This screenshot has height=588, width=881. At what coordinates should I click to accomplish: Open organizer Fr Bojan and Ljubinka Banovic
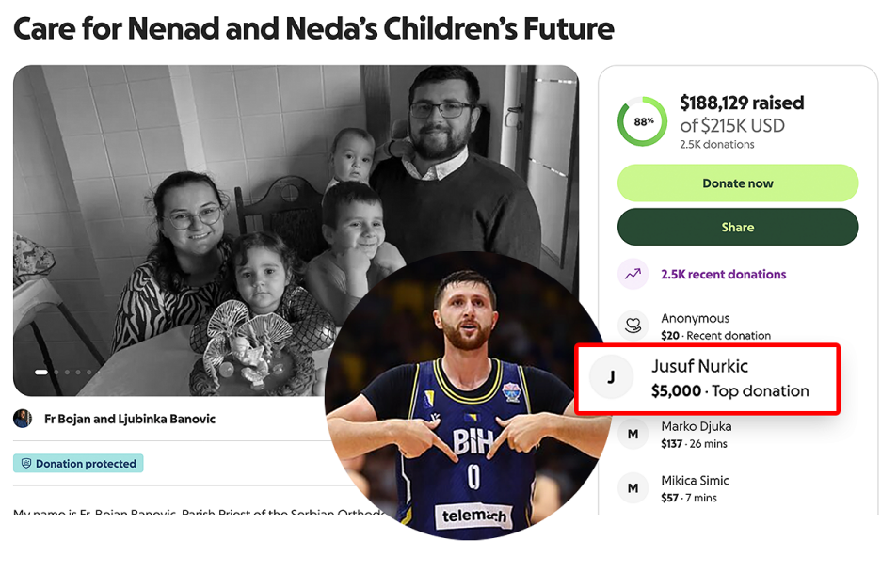point(130,419)
